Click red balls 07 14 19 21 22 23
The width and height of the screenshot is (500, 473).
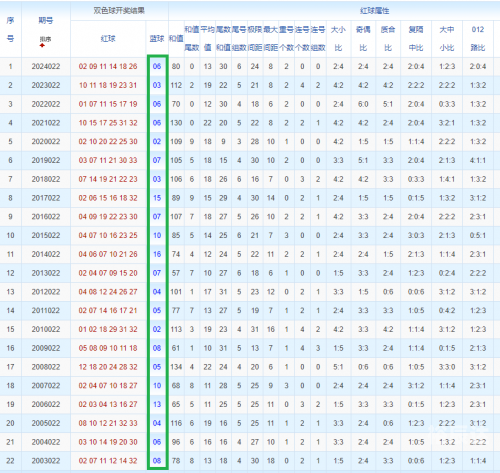(108, 179)
